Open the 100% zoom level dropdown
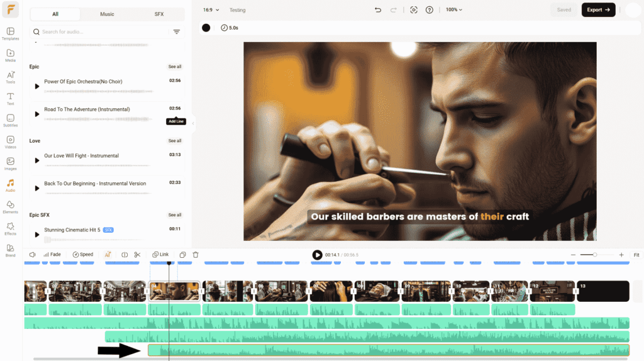This screenshot has height=361, width=644. (454, 10)
